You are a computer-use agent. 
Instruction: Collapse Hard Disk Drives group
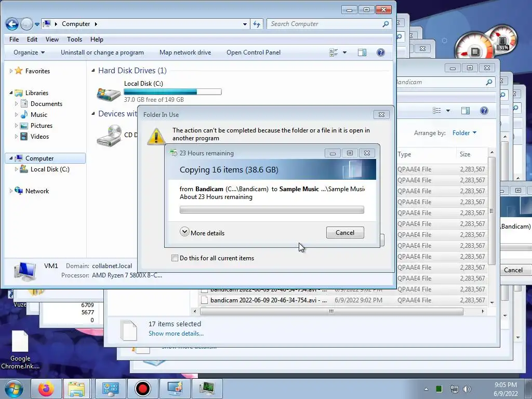93,71
